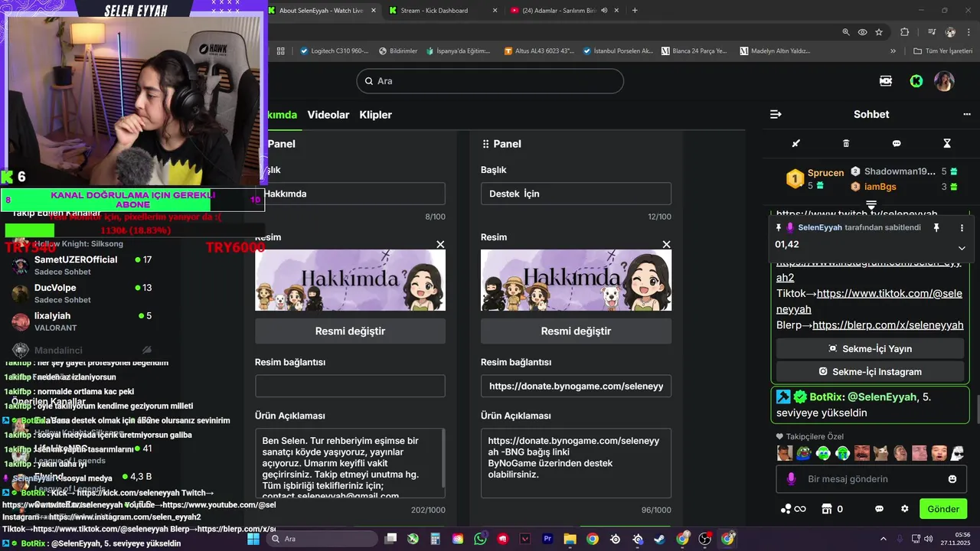Remove the Destek İçin panel image

pyautogui.click(x=666, y=244)
